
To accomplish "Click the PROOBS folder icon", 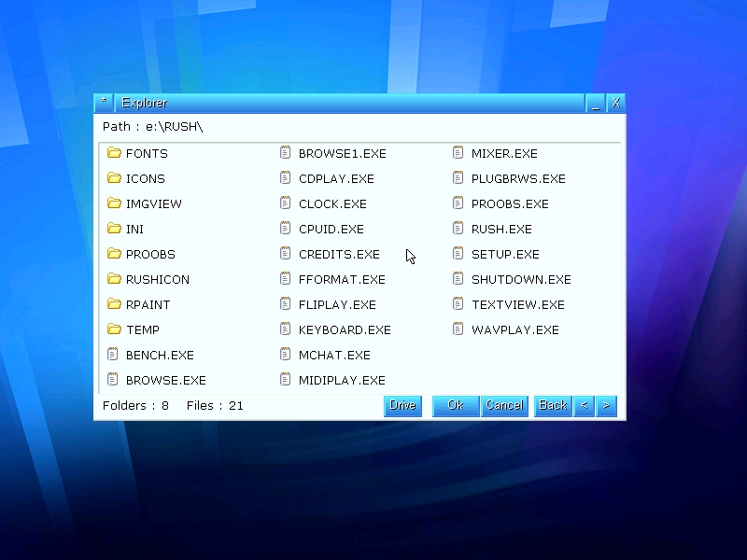I will [x=114, y=253].
